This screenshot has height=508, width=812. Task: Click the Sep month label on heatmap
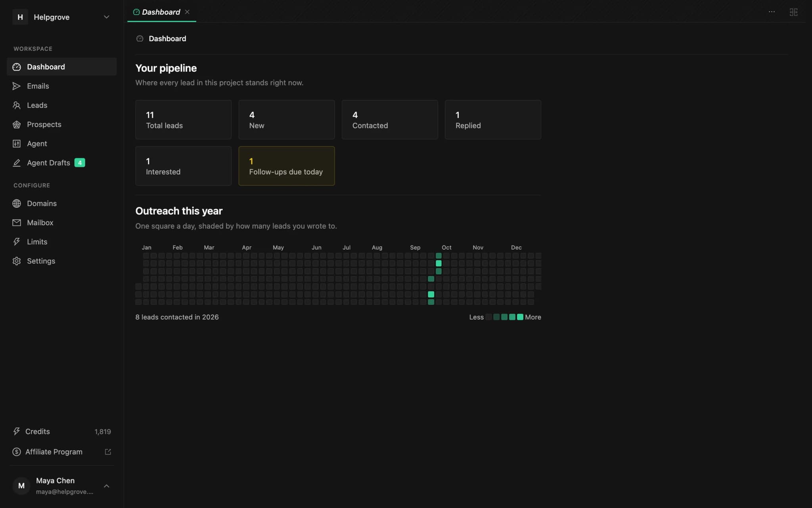tap(415, 247)
